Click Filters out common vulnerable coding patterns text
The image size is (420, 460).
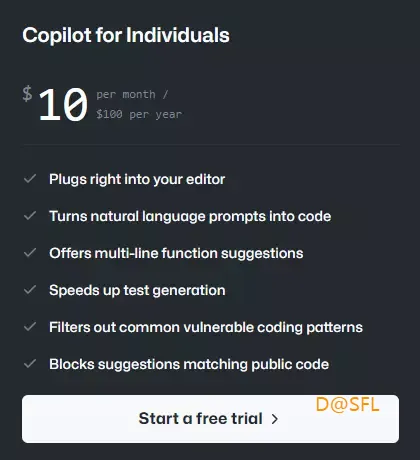(206, 327)
